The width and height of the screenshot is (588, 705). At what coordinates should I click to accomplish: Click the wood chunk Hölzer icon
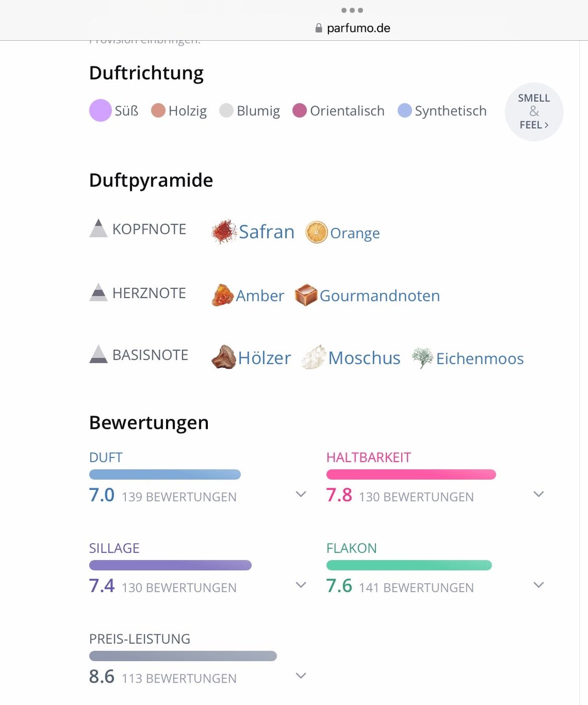click(224, 357)
